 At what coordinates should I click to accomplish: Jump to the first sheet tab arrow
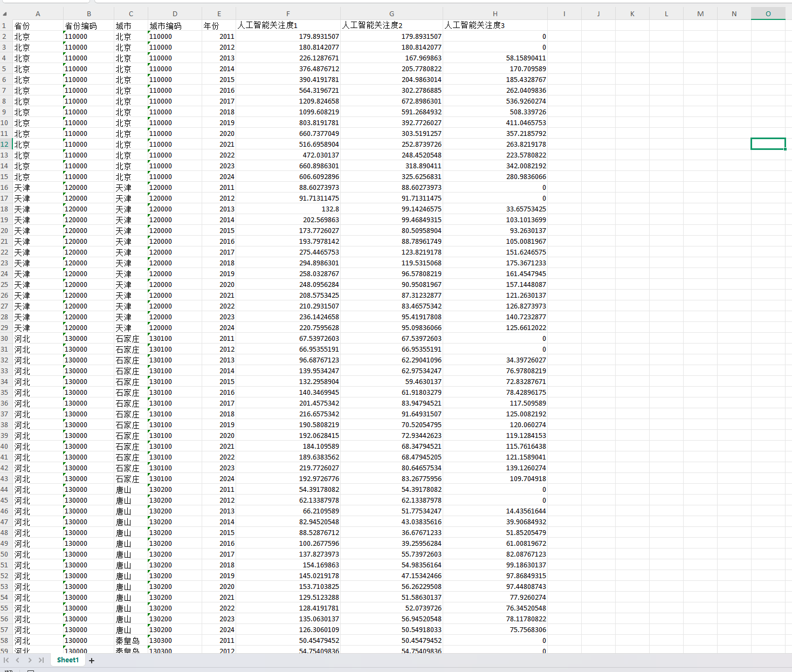6,660
